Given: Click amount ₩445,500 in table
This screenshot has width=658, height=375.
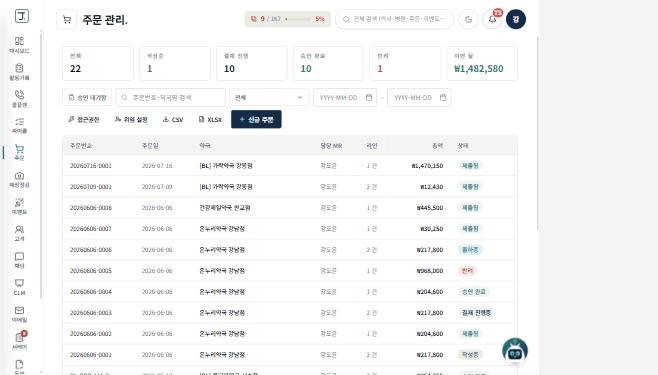Looking at the screenshot, I should (430, 208).
